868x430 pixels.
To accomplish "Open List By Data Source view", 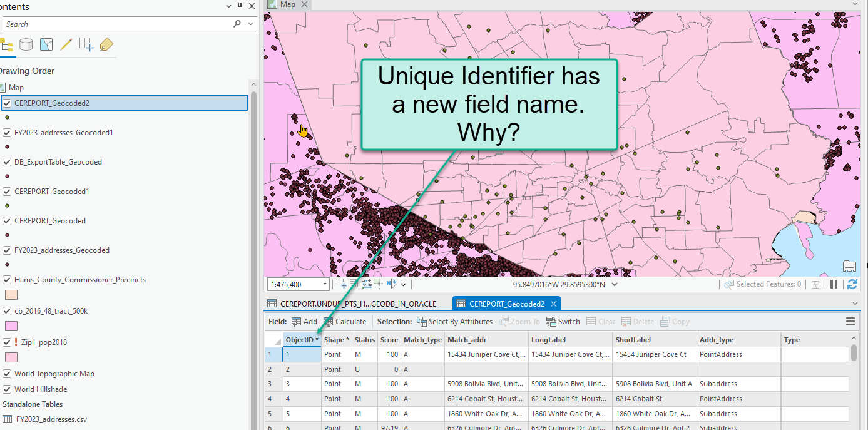I will [26, 44].
